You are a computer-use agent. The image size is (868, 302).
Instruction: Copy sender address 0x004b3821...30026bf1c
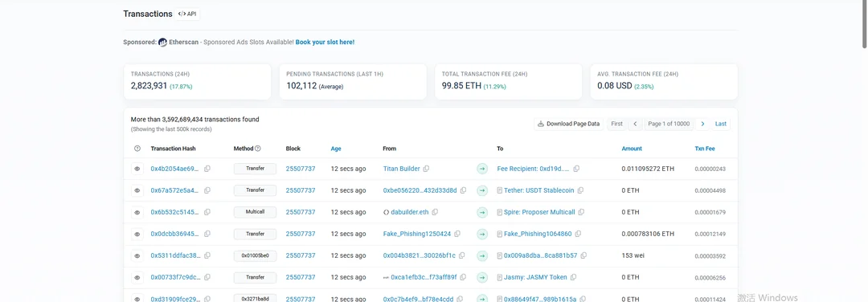461,256
